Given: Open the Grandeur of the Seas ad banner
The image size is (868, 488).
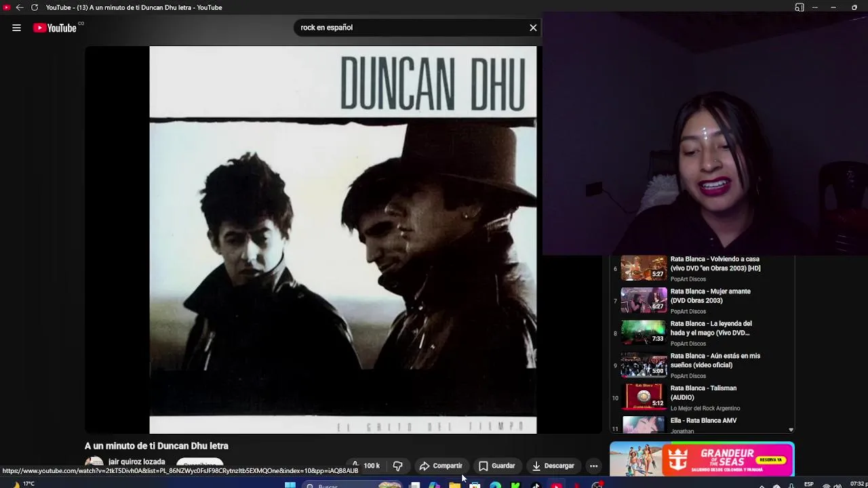Looking at the screenshot, I should click(702, 460).
